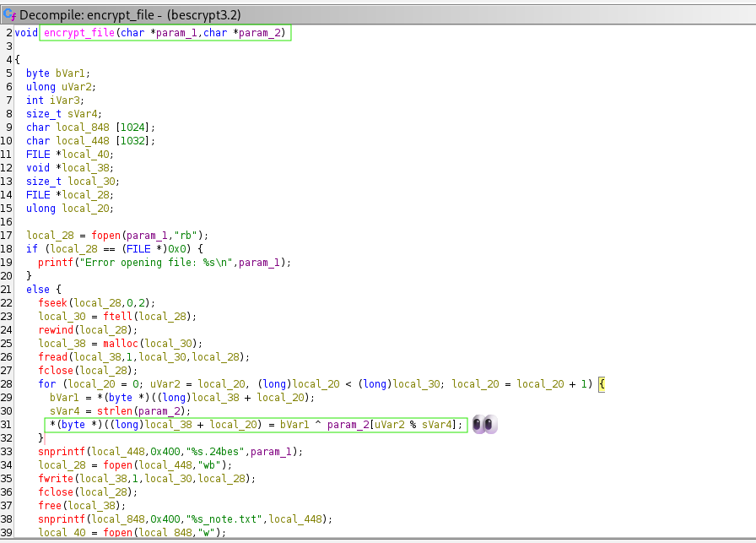Click the 'Error opening file' string literal
756x543 pixels.
tap(156, 262)
